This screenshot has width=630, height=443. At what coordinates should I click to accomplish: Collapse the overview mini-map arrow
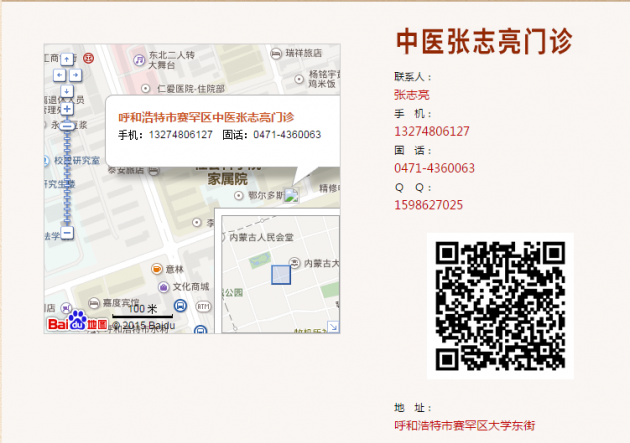click(x=333, y=327)
